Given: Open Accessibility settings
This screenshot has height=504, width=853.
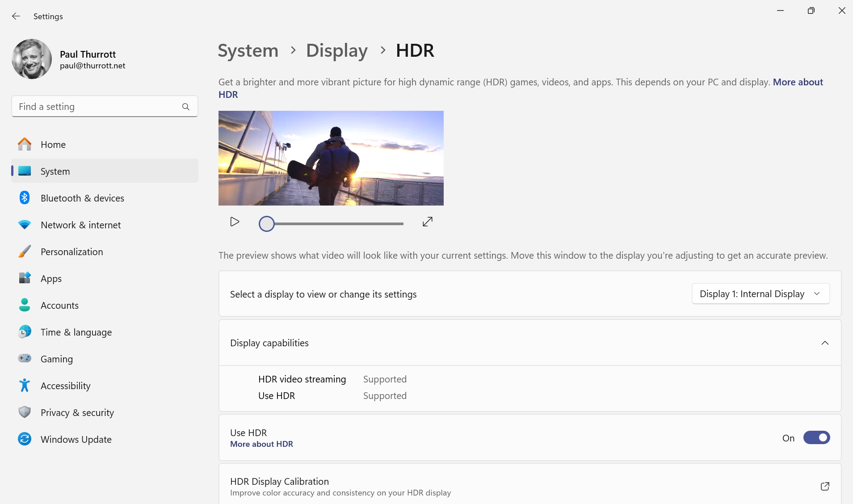Looking at the screenshot, I should click(65, 386).
